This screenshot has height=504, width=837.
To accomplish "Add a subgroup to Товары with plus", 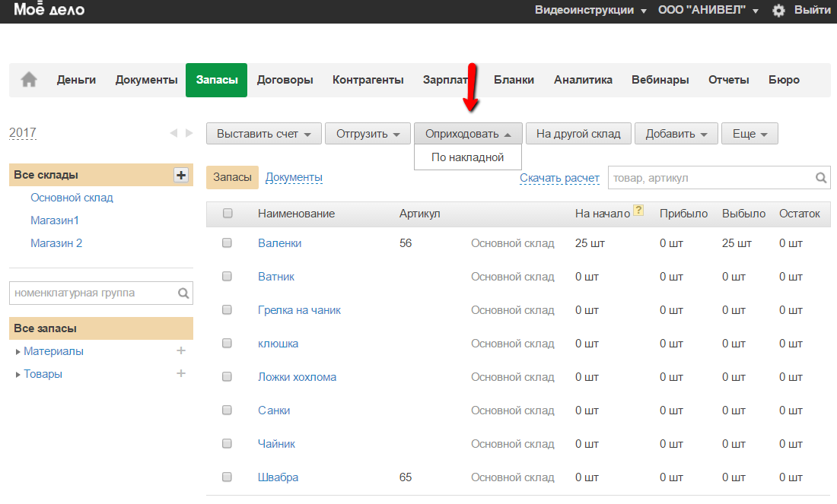I will (181, 374).
